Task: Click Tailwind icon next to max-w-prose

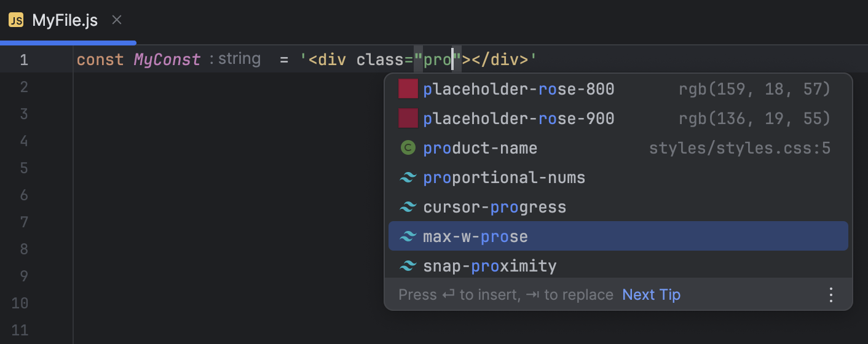Action: click(408, 237)
